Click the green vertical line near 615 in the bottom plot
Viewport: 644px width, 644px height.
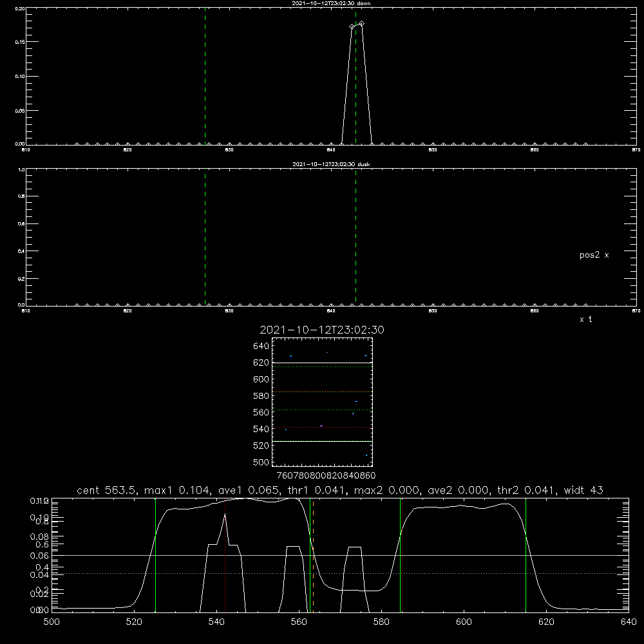tap(526, 555)
